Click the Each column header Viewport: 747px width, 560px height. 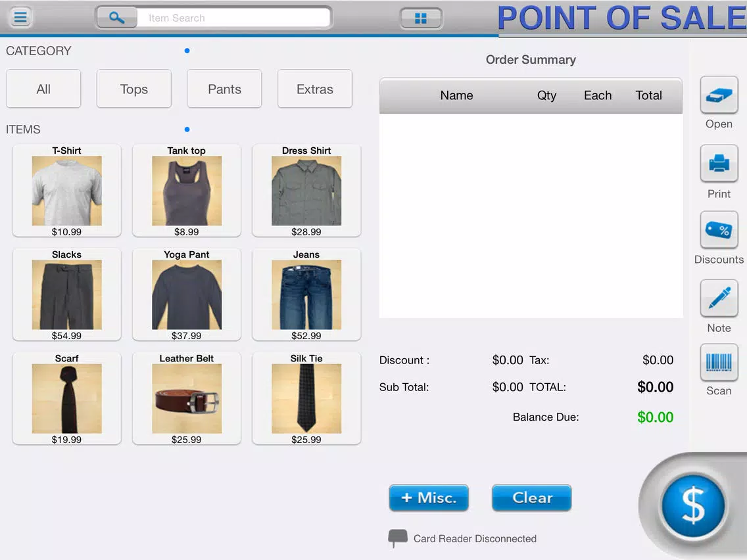598,95
